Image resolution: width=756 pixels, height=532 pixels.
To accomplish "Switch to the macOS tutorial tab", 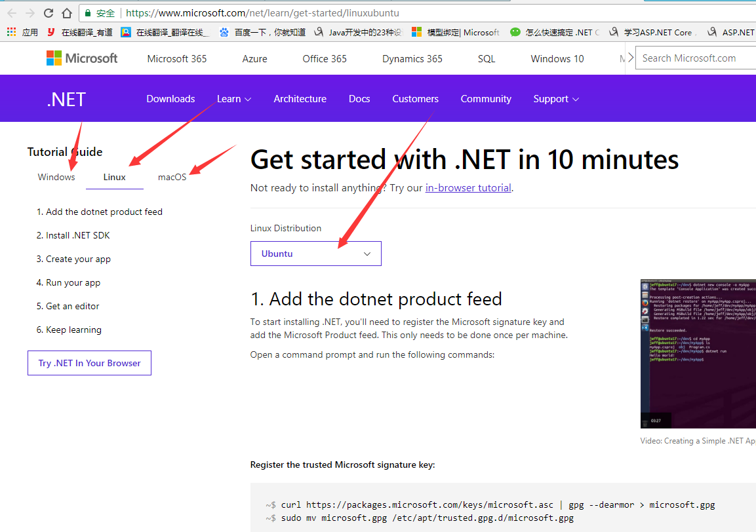I will (172, 177).
